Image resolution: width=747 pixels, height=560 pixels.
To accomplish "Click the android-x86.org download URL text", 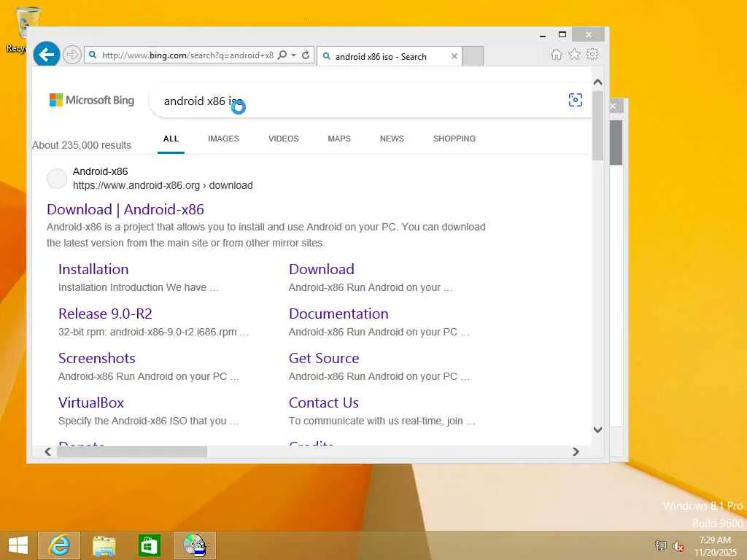I will [163, 185].
